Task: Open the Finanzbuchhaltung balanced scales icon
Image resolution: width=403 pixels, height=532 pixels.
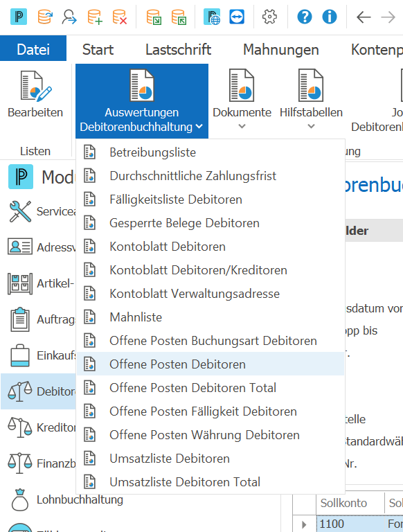Action: tap(20, 463)
